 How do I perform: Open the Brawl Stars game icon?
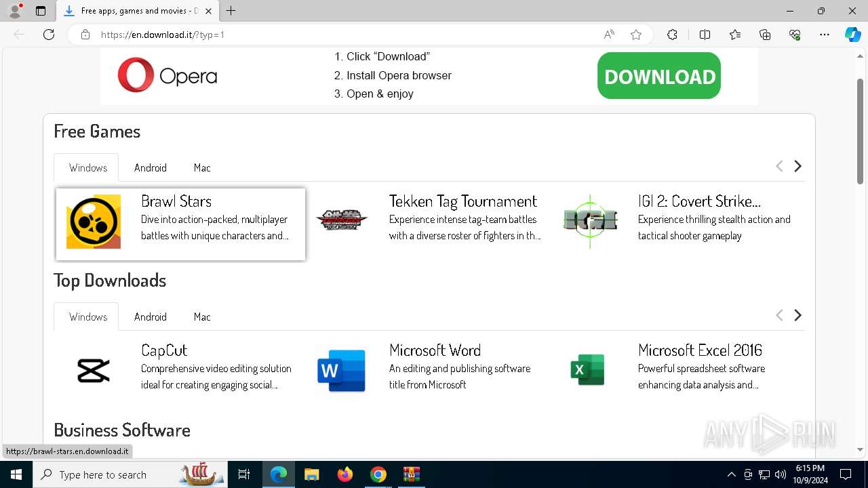[94, 222]
